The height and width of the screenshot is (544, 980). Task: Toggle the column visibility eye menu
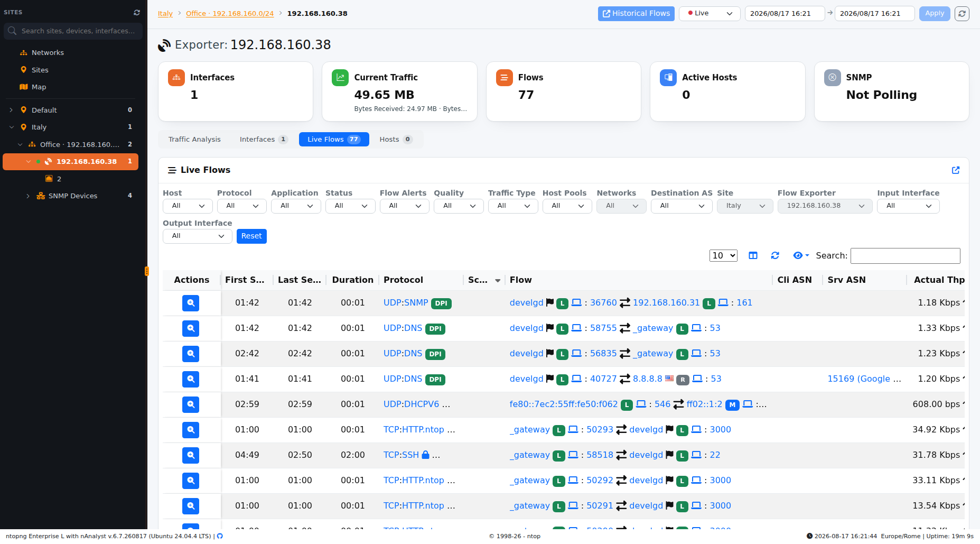[801, 256]
